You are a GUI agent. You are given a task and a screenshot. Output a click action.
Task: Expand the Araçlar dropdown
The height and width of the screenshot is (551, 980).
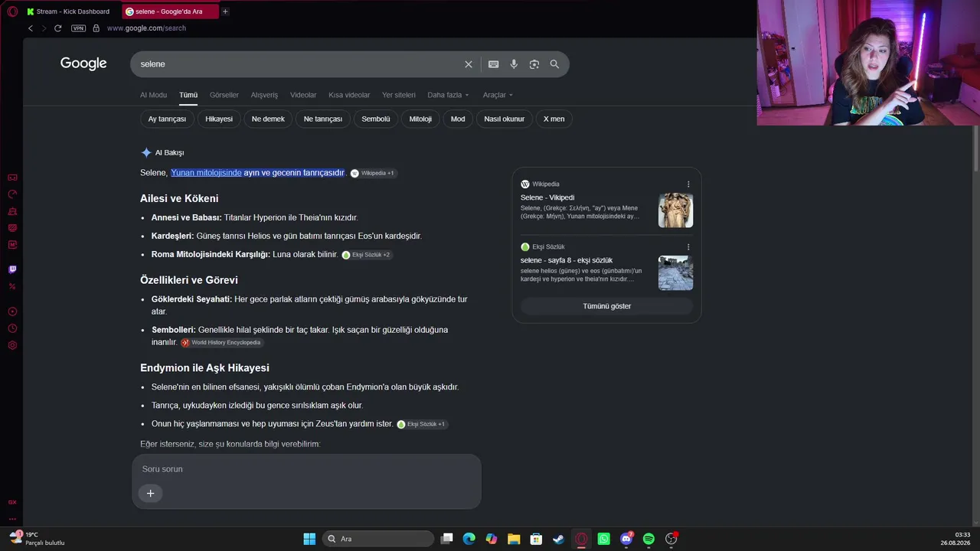[498, 95]
